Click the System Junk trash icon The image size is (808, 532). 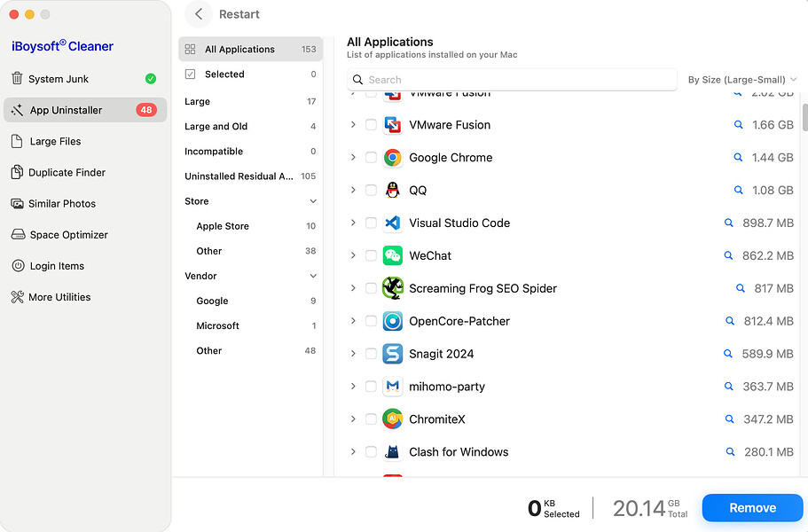coord(17,78)
